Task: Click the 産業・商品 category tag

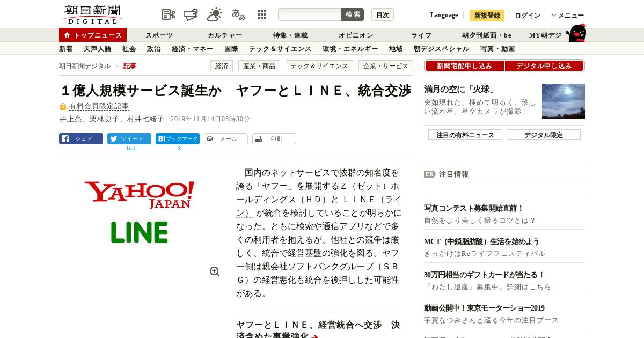Action: [x=259, y=66]
